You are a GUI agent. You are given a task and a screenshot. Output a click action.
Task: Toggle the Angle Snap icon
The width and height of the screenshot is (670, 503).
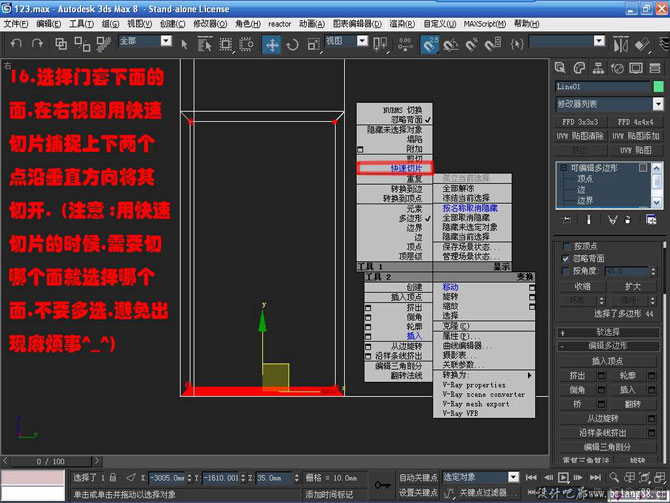(x=450, y=44)
